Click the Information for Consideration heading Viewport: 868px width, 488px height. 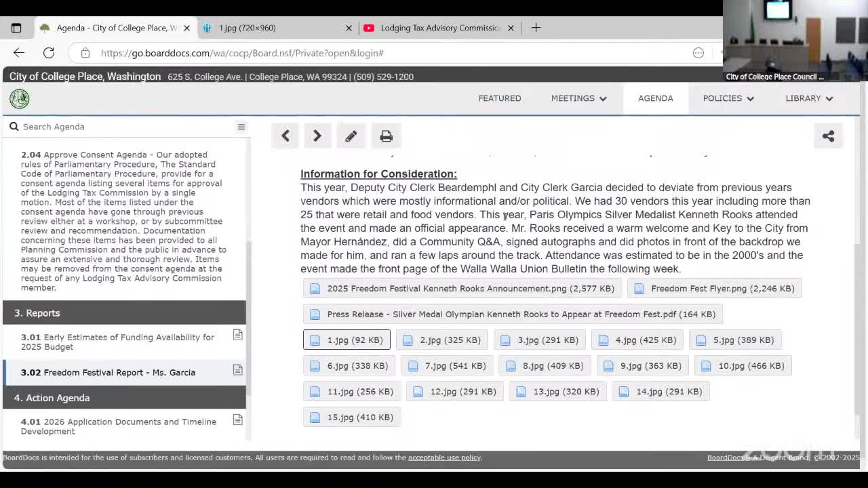(x=378, y=174)
